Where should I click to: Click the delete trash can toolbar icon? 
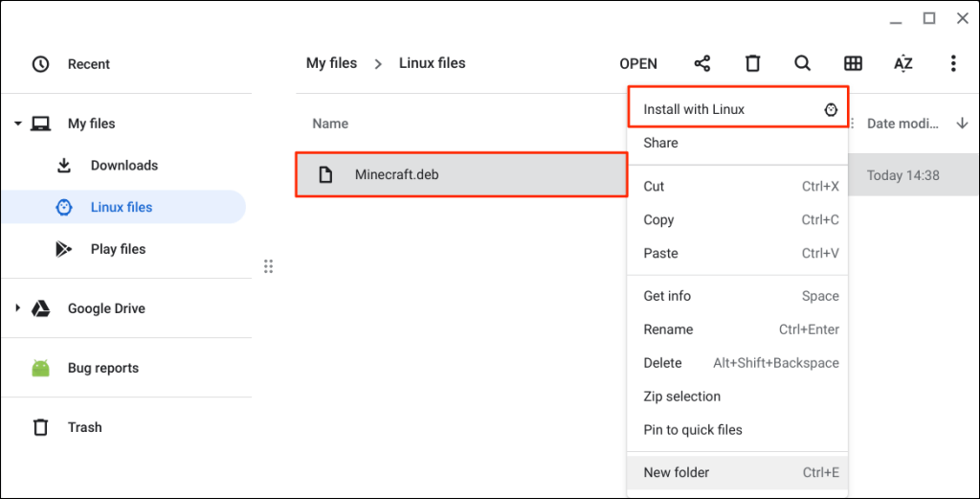tap(753, 64)
